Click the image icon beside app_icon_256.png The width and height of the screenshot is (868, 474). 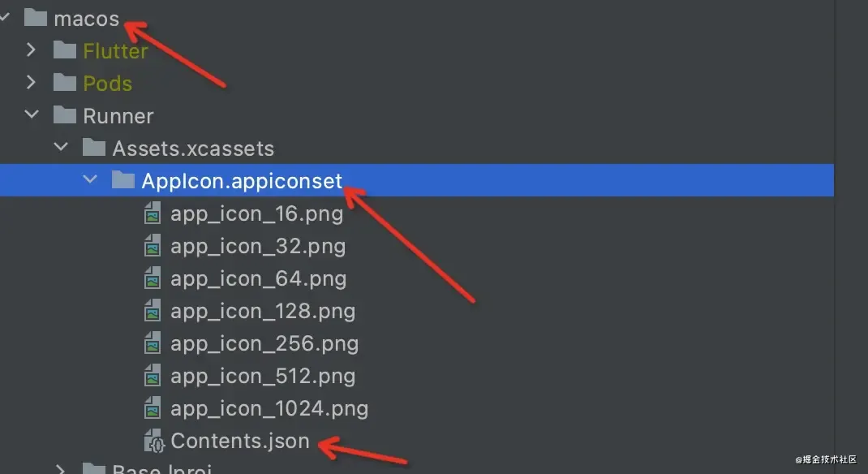pyautogui.click(x=152, y=344)
